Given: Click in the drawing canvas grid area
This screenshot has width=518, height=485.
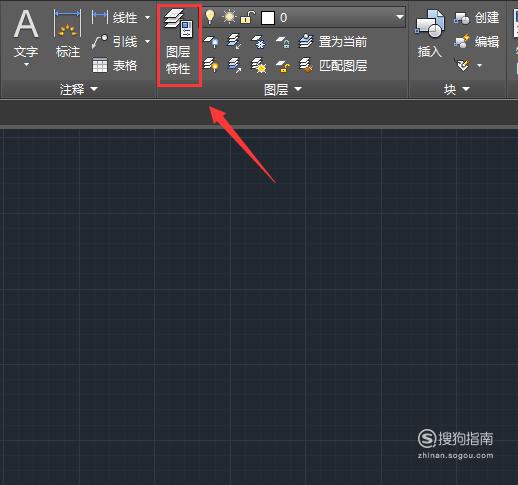Looking at the screenshot, I should pos(259,307).
